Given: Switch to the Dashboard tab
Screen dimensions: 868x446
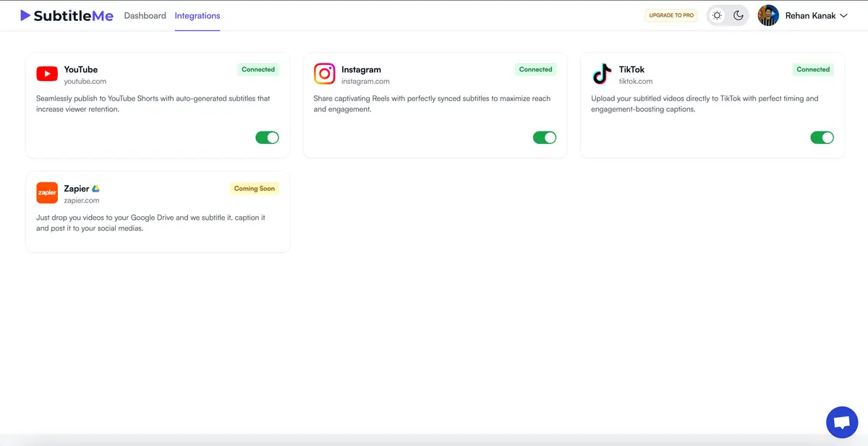Looking at the screenshot, I should pos(145,14).
